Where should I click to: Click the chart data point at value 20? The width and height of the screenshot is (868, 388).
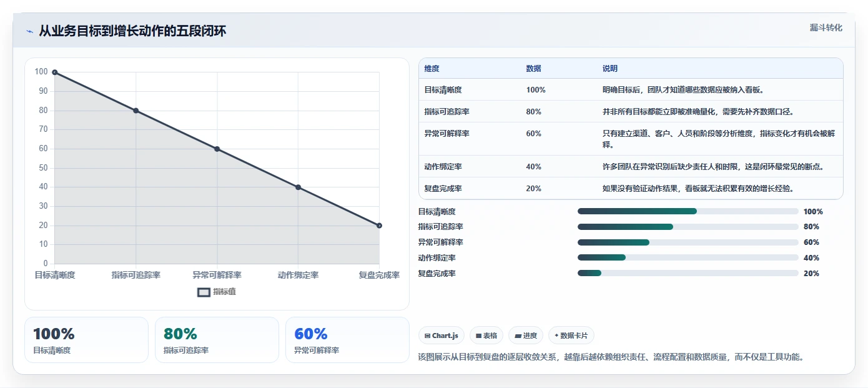(379, 226)
